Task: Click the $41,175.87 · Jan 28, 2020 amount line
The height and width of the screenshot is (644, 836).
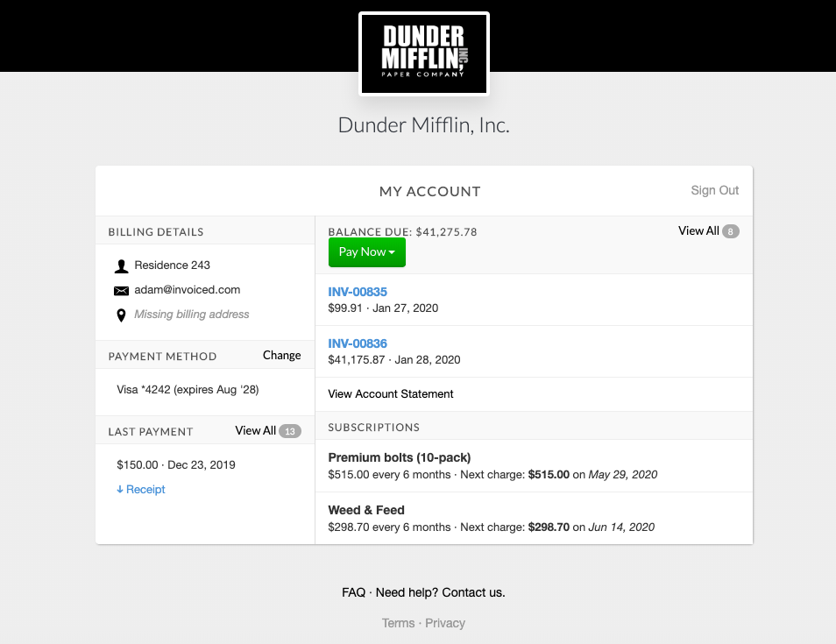Action: tap(394, 360)
